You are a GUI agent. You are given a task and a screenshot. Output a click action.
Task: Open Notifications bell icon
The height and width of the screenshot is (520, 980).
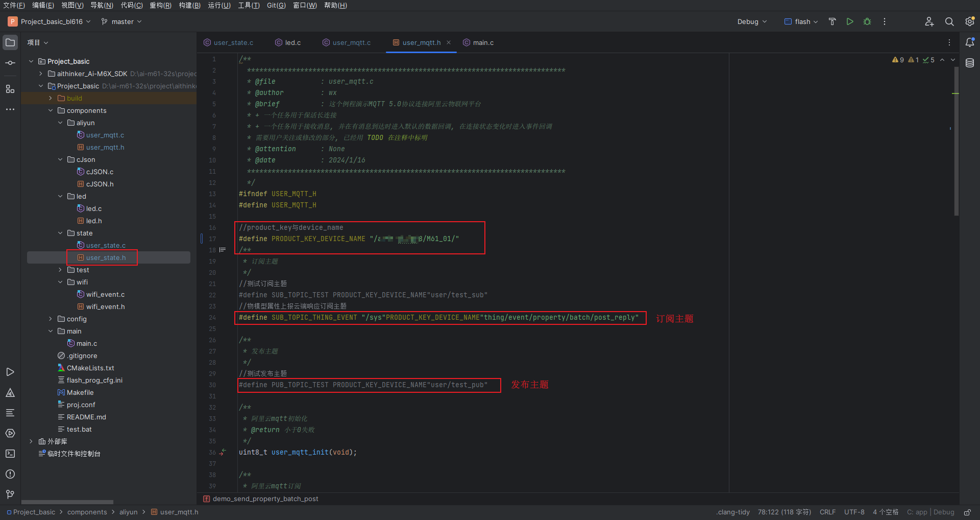(x=970, y=42)
